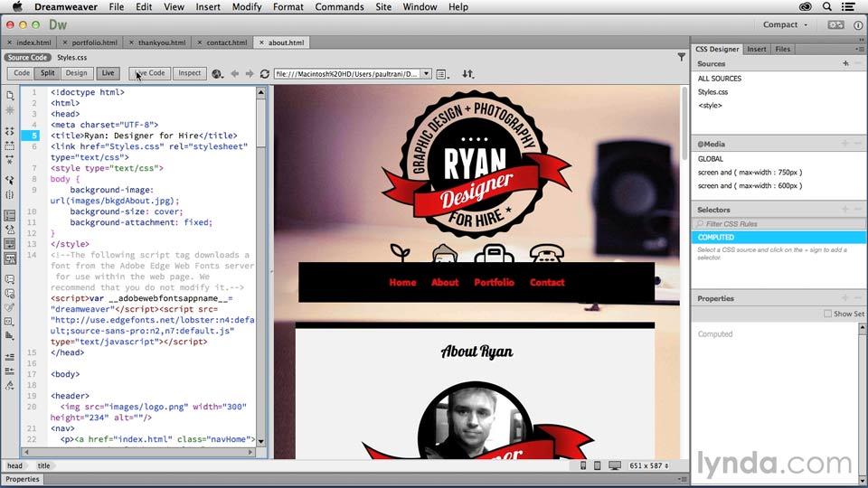Click the code pane vertical scrollbar

(260, 267)
